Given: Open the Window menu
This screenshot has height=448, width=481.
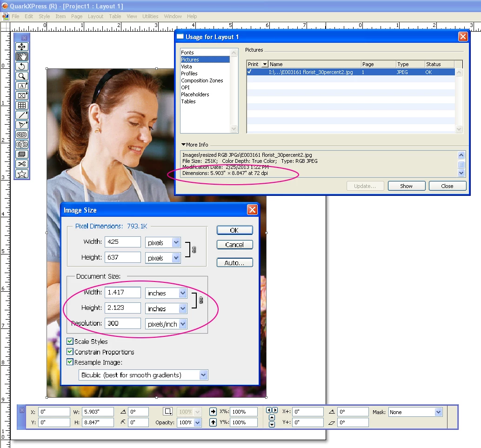Looking at the screenshot, I should pos(173,16).
